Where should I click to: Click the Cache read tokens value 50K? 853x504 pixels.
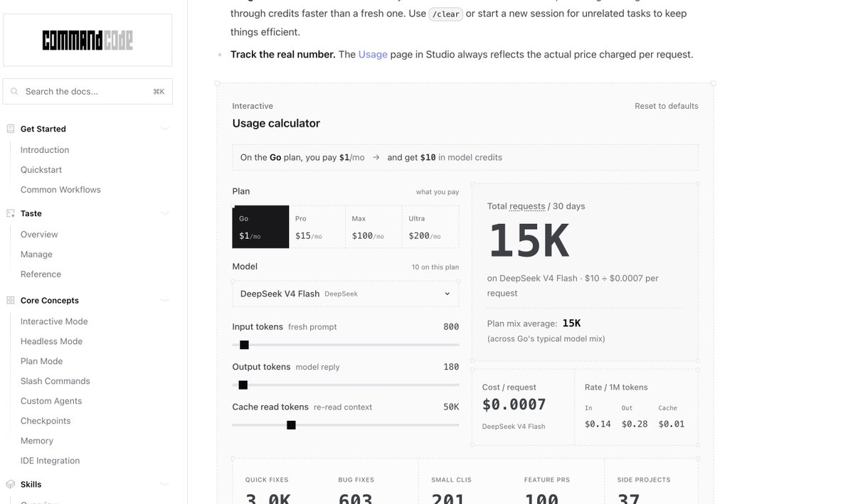[x=451, y=407]
